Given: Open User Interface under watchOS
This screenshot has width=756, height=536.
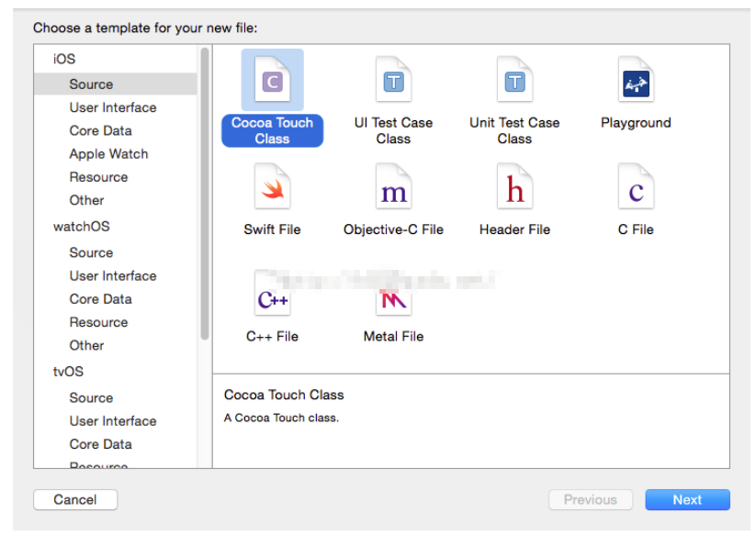Looking at the screenshot, I should click(x=113, y=275).
